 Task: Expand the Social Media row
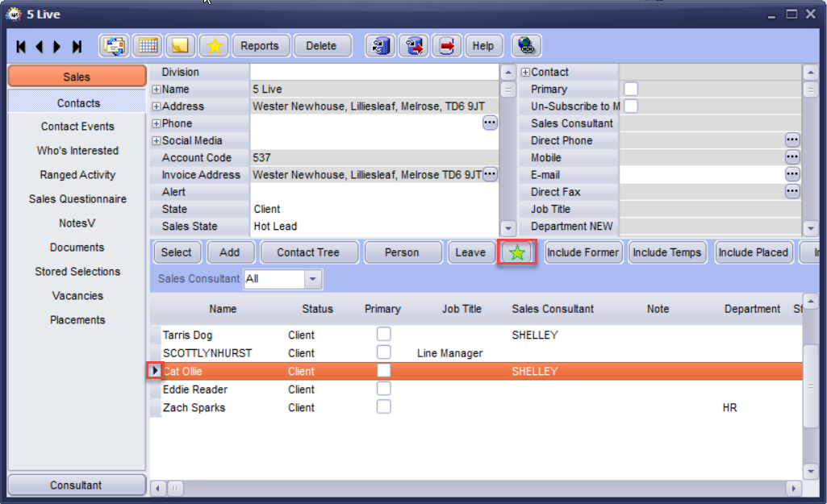point(156,141)
